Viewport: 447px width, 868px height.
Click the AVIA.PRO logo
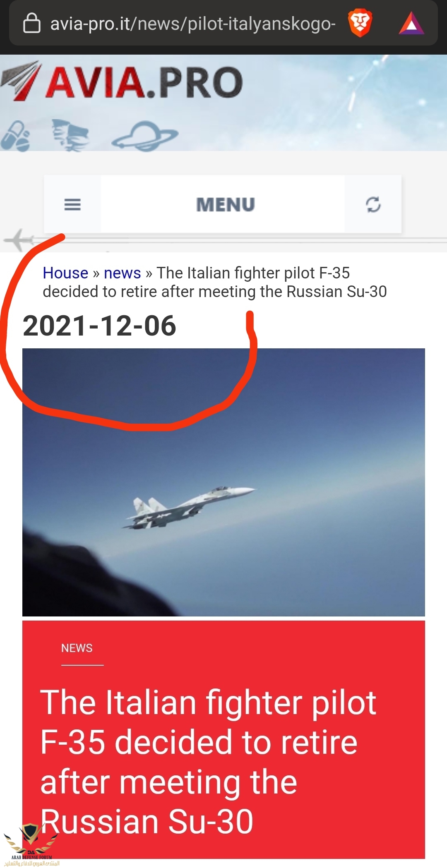[122, 82]
